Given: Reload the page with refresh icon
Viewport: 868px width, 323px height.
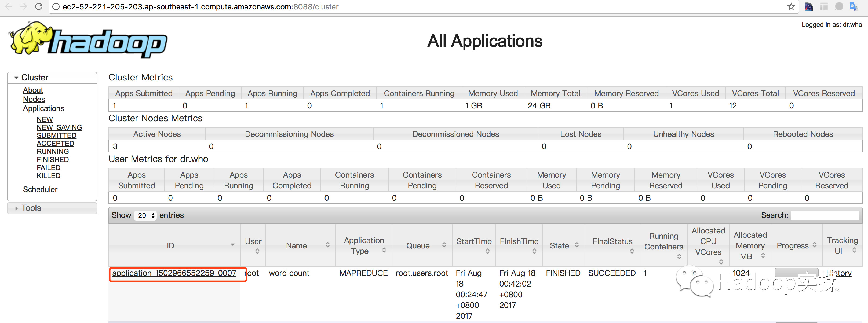Looking at the screenshot, I should [39, 6].
